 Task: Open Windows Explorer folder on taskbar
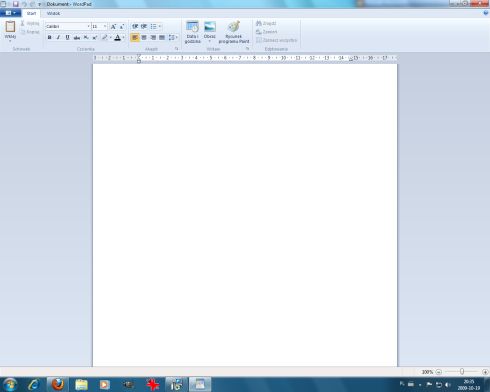coord(81,385)
